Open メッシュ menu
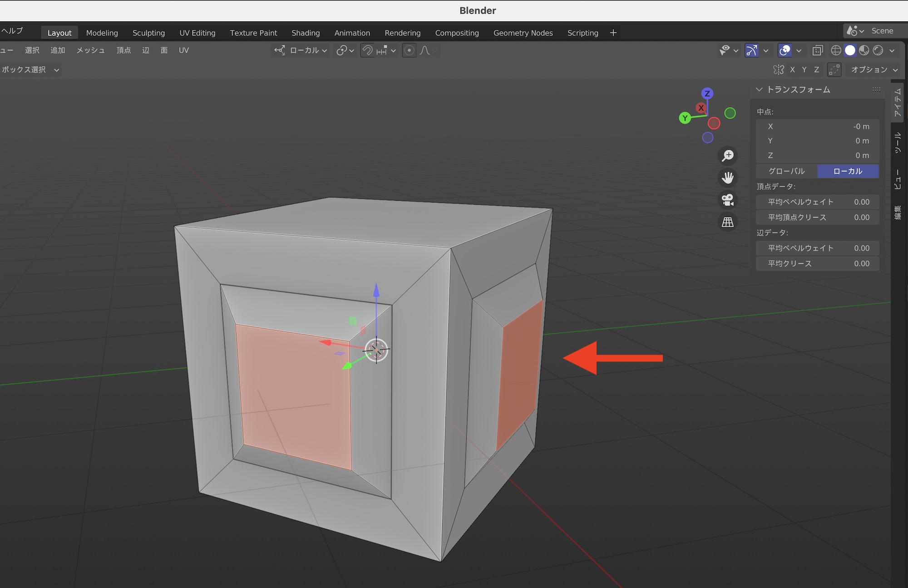The image size is (908, 588). click(90, 50)
